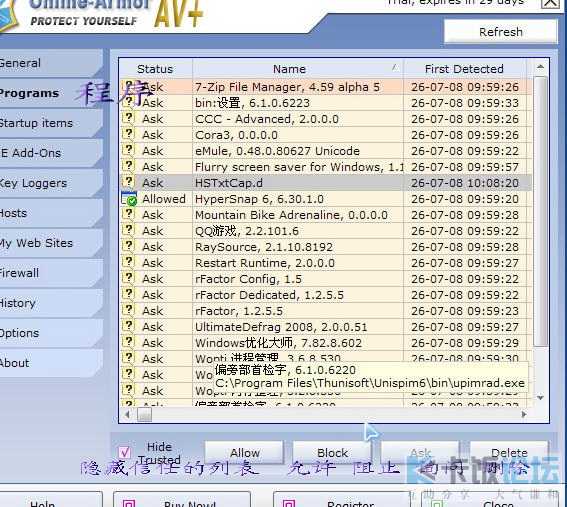Click the question-mark icon beside Cora3 row
The height and width of the screenshot is (507, 567).
[x=128, y=134]
